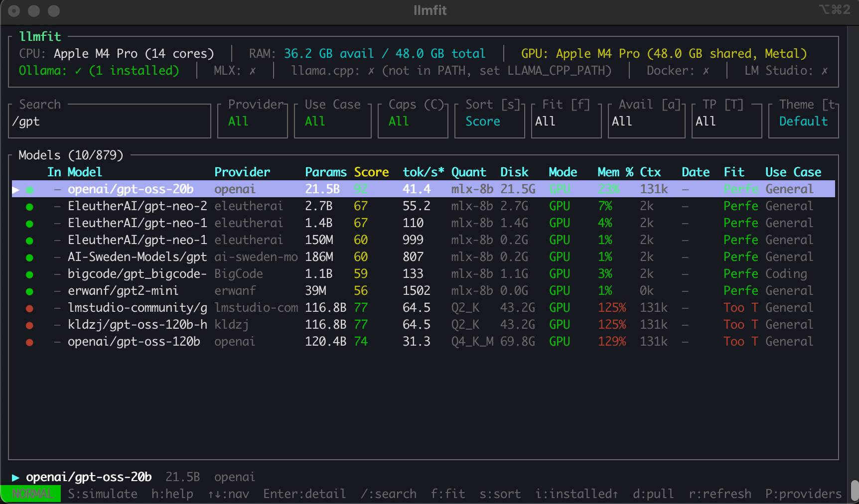Viewport: 859px width, 504px height.
Task: Click the tok/s* column header
Action: pyautogui.click(x=424, y=172)
